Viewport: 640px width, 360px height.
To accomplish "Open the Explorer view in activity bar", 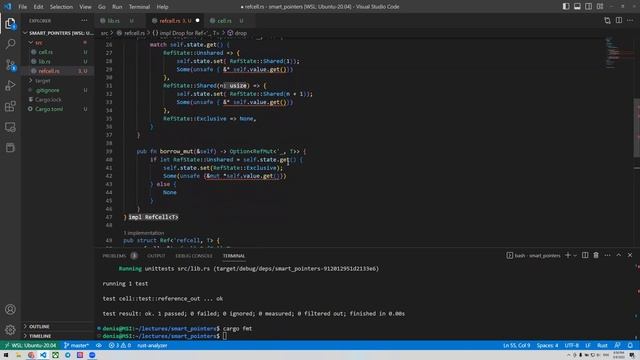I will coord(10,24).
